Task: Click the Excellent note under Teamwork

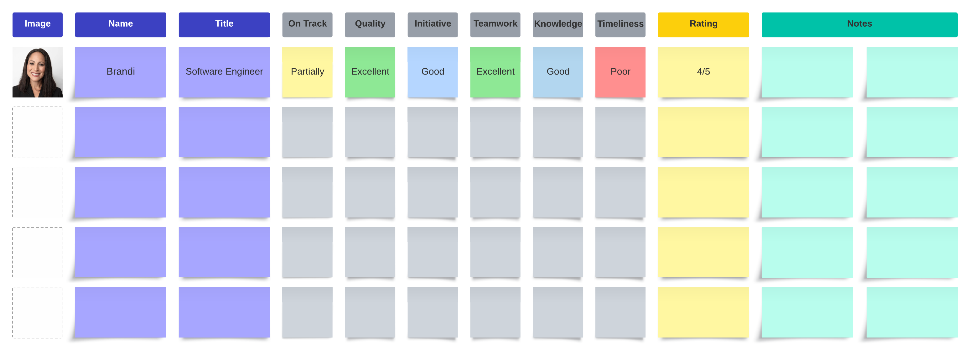Action: [x=495, y=71]
